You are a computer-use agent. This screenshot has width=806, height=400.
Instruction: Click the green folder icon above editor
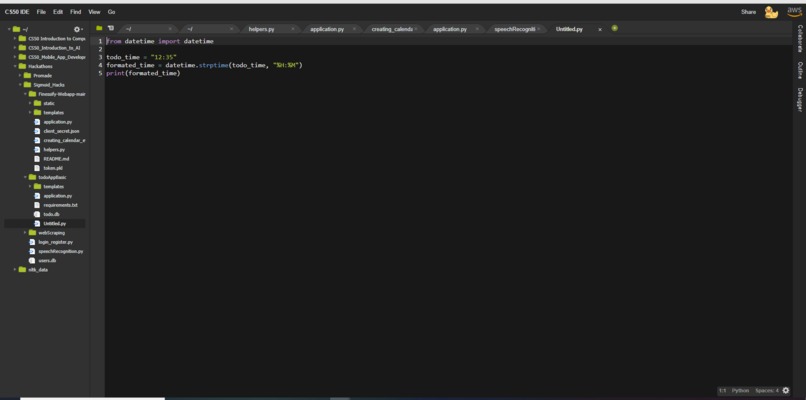point(99,28)
